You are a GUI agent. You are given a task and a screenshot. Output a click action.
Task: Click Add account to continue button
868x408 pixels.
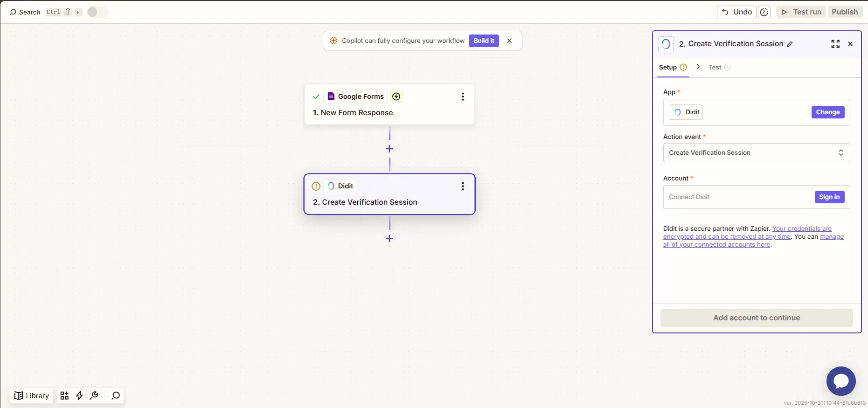(x=757, y=318)
